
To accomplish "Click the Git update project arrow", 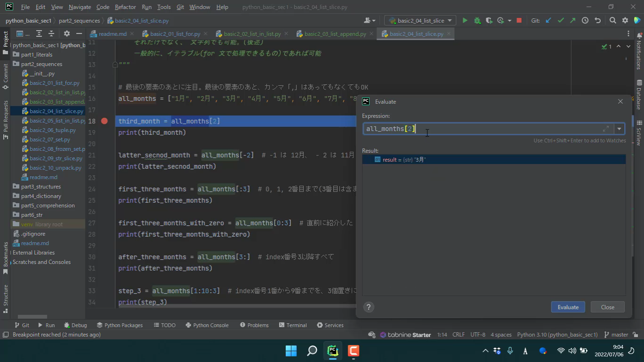I will pyautogui.click(x=548, y=20).
